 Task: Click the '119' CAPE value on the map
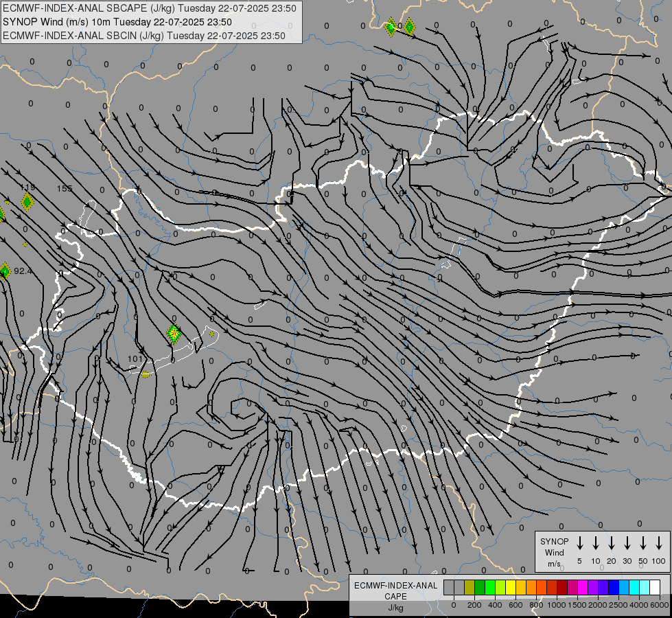(28, 187)
